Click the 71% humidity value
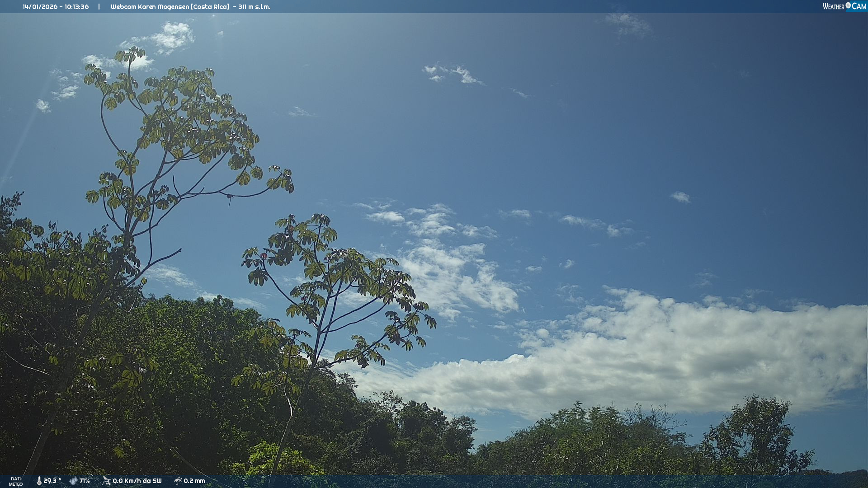 point(85,481)
